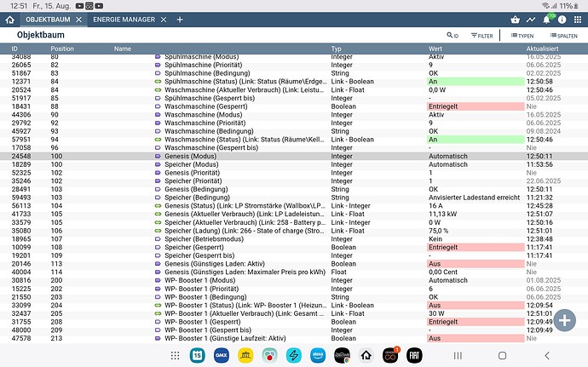The image size is (588, 367).
Task: Click Aus value of Genesis (Günstiges Laden: Aktiv)
Action: [x=476, y=263]
